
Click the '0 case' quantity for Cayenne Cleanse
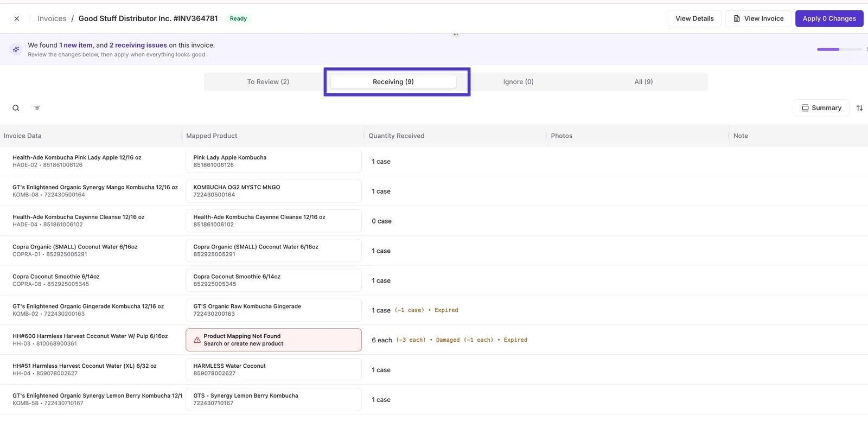click(x=381, y=221)
